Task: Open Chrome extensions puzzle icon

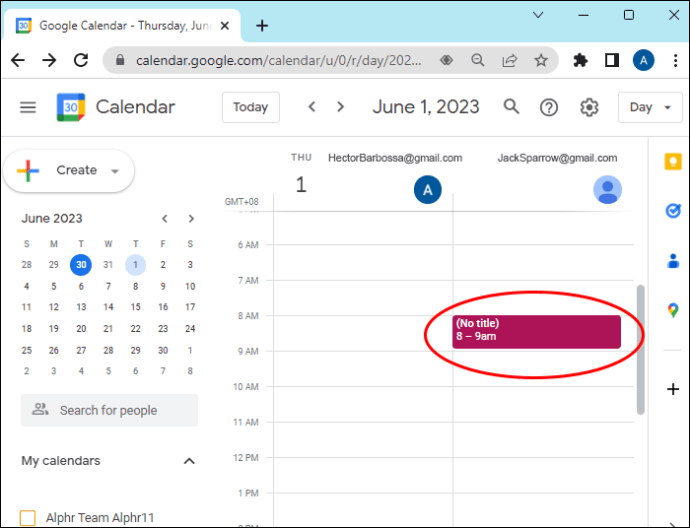Action: pos(580,60)
